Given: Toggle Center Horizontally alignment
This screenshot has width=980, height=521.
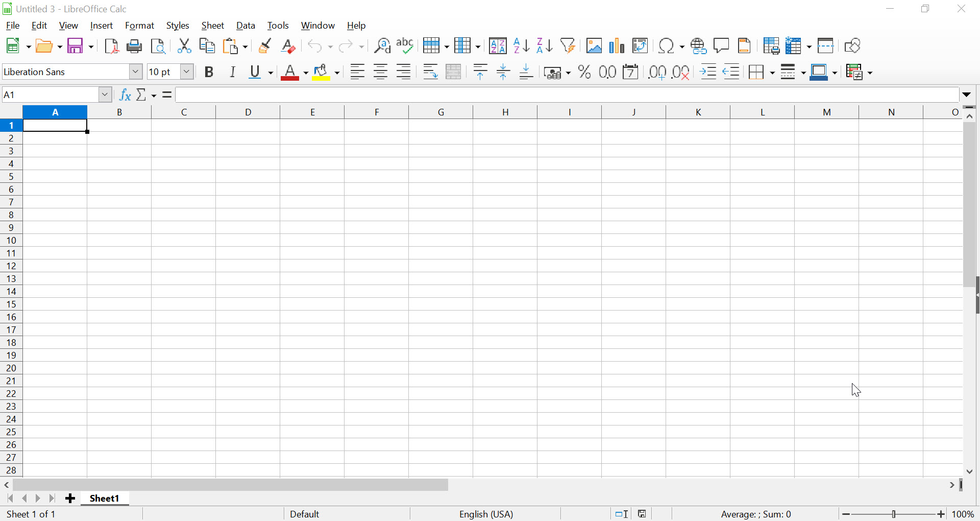Looking at the screenshot, I should tap(381, 72).
